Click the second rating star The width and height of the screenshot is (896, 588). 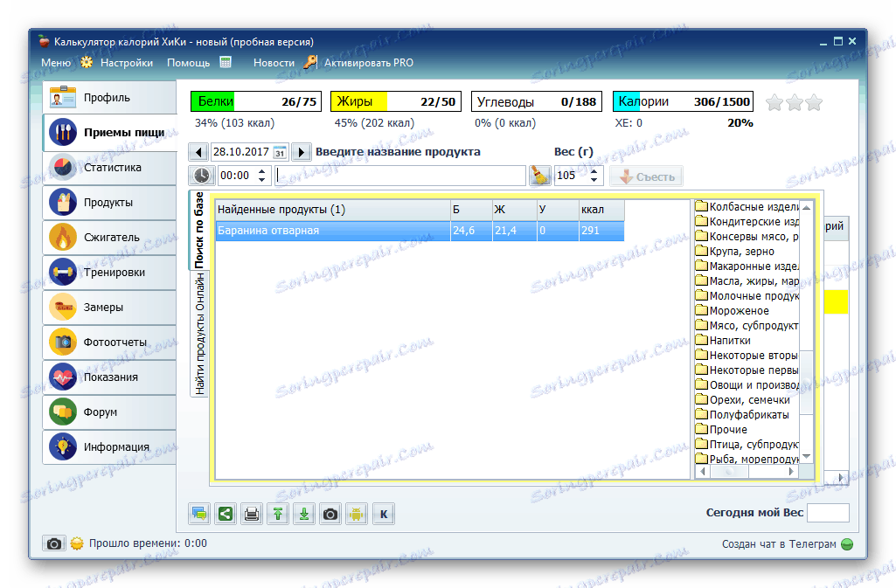(x=795, y=103)
